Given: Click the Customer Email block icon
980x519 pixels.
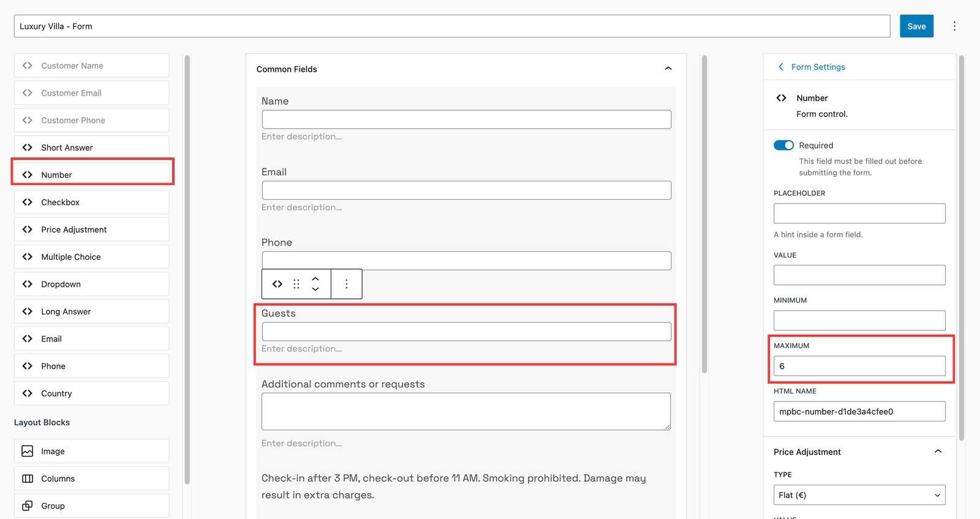Looking at the screenshot, I should click(x=27, y=93).
